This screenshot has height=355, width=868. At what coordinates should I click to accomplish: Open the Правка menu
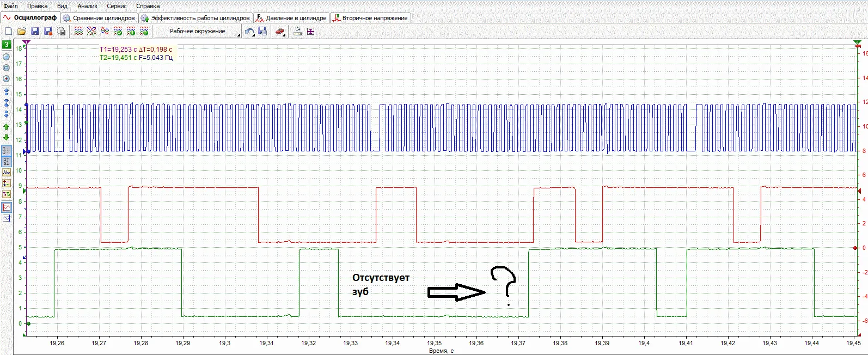pyautogui.click(x=37, y=6)
